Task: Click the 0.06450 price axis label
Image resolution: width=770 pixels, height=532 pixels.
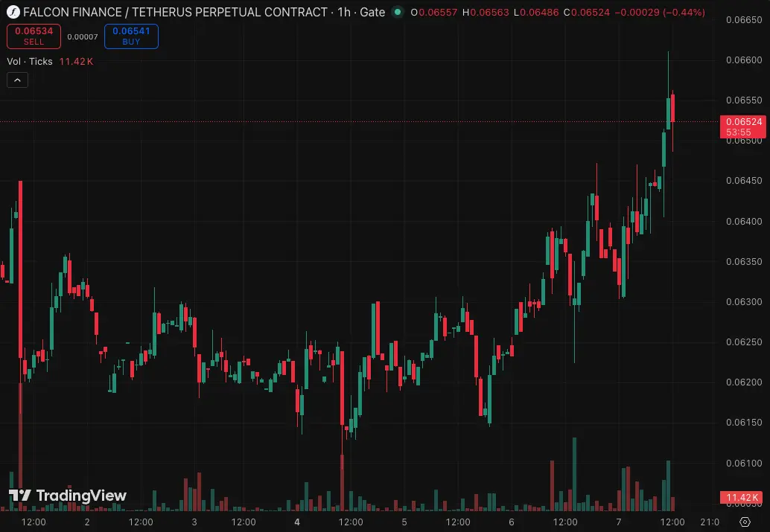Action: (744, 181)
